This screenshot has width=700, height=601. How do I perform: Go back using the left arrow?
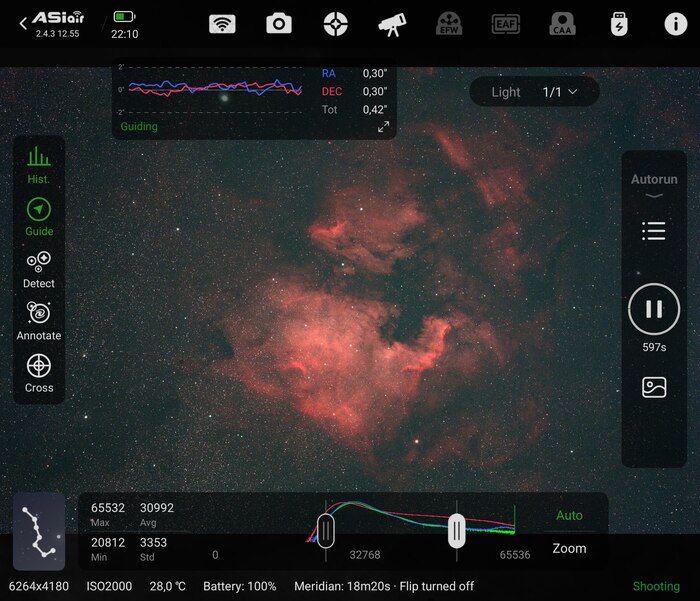(23, 24)
